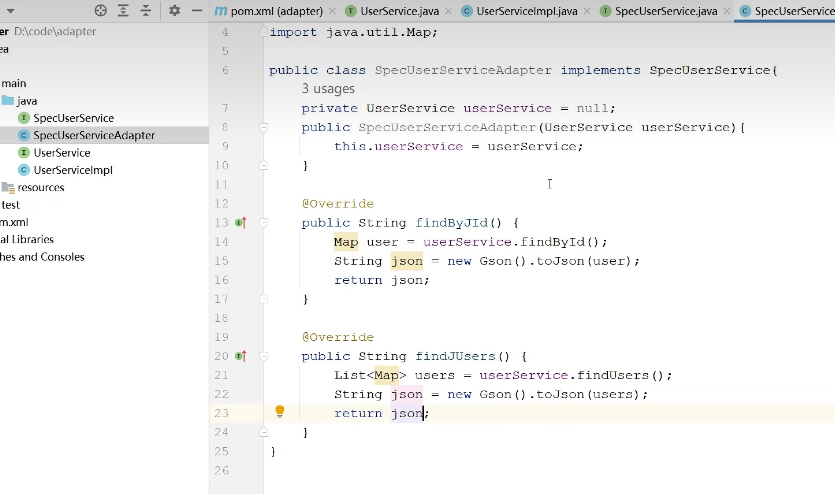The width and height of the screenshot is (835, 494).
Task: Click the yellow lightbulb intention icon
Action: pyautogui.click(x=280, y=412)
